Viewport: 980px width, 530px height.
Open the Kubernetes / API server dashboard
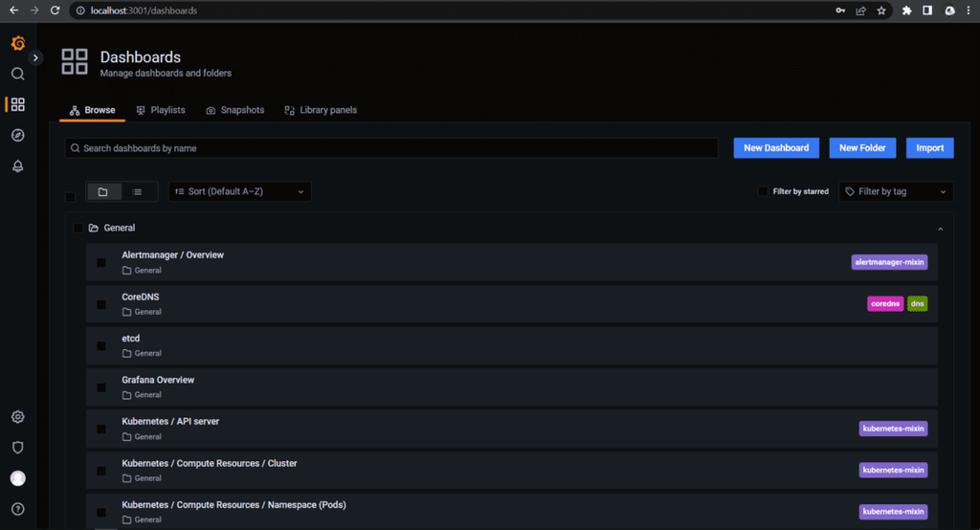click(x=170, y=421)
